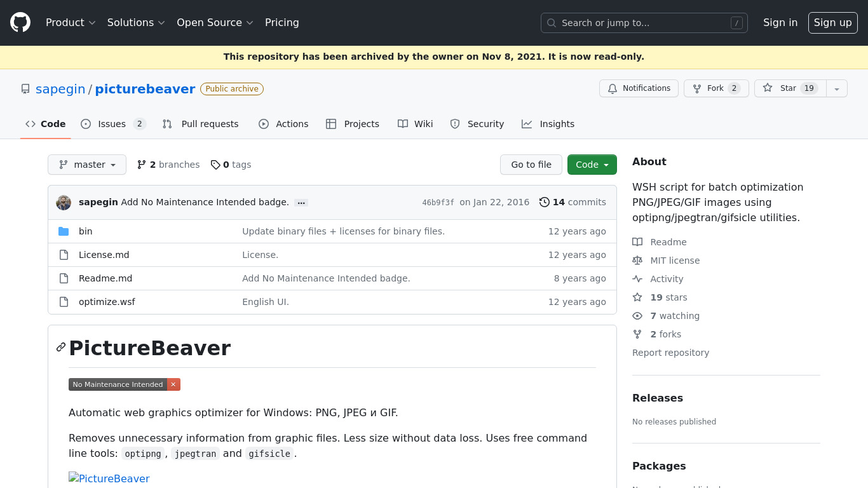Click the PictureBeaver heading anchor link icon

click(61, 347)
